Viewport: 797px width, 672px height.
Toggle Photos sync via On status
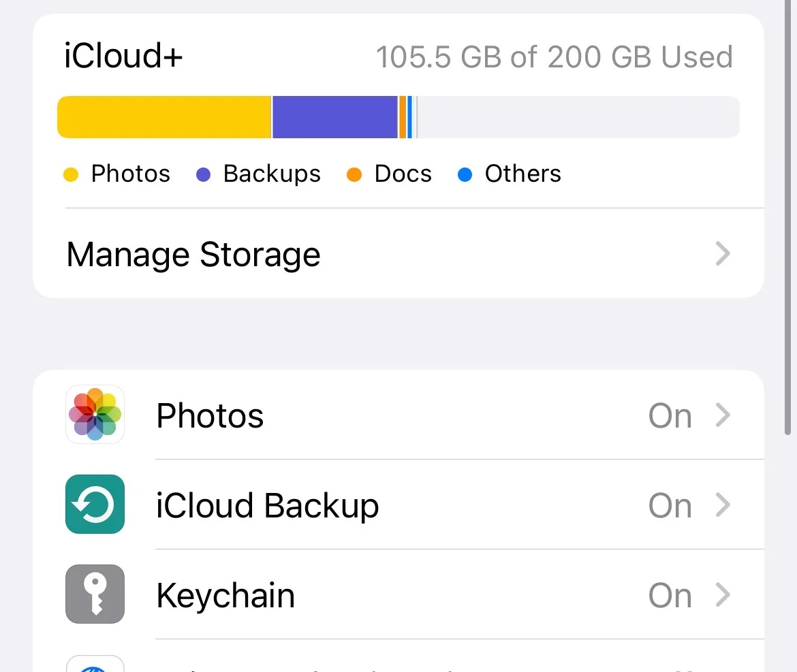tap(670, 415)
